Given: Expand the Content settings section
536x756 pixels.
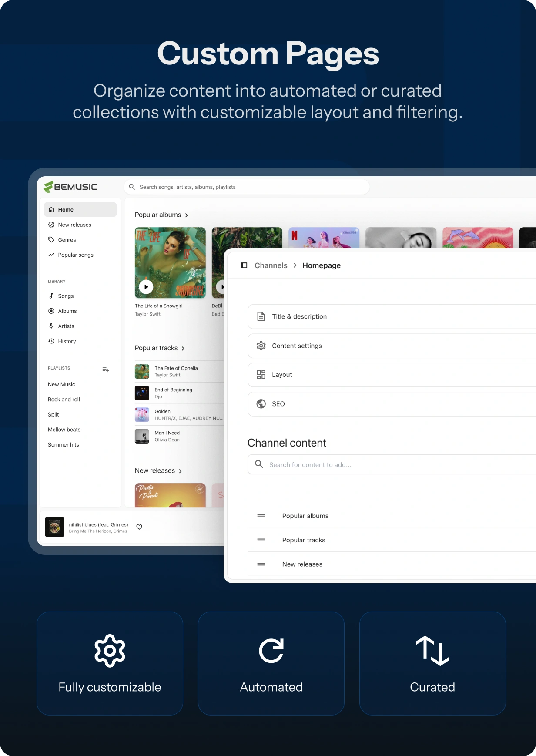Looking at the screenshot, I should click(x=392, y=346).
